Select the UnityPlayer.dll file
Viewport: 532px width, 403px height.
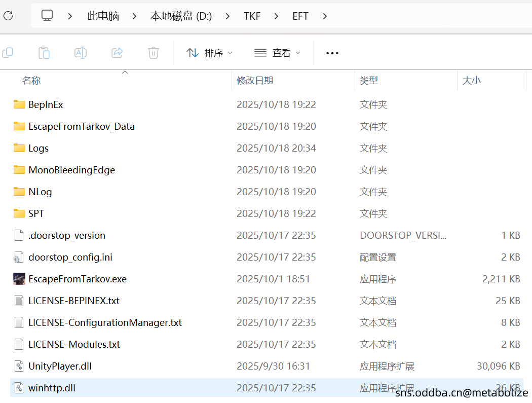coord(60,366)
